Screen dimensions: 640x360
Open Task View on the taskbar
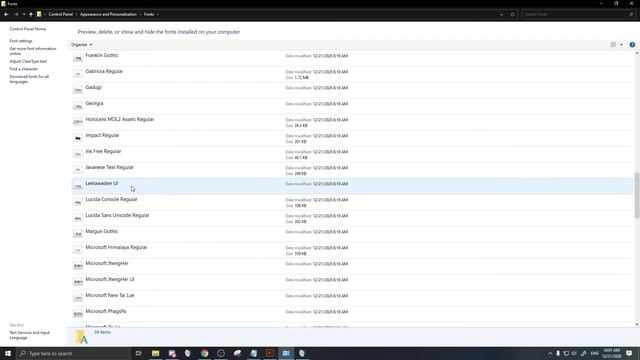point(138,353)
